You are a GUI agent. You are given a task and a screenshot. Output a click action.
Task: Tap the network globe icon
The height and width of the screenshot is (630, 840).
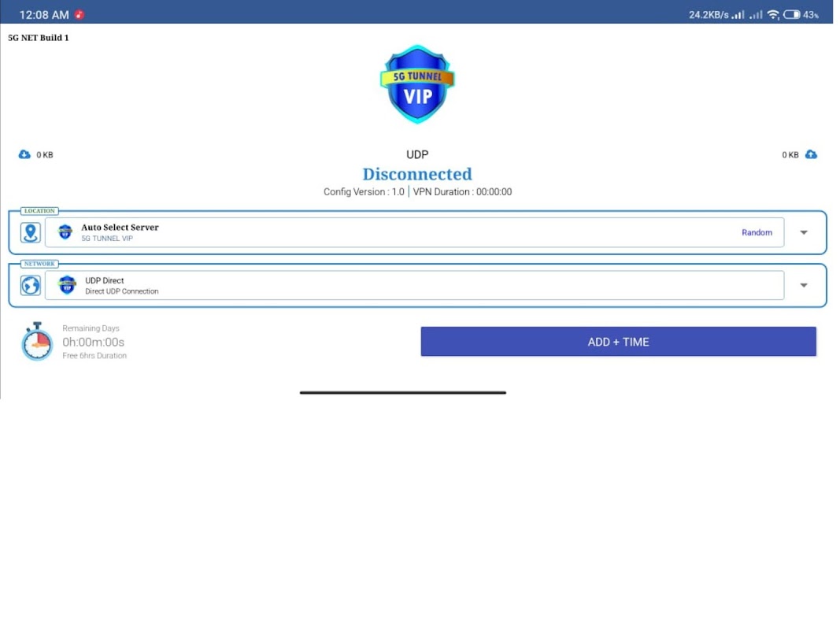(x=31, y=287)
